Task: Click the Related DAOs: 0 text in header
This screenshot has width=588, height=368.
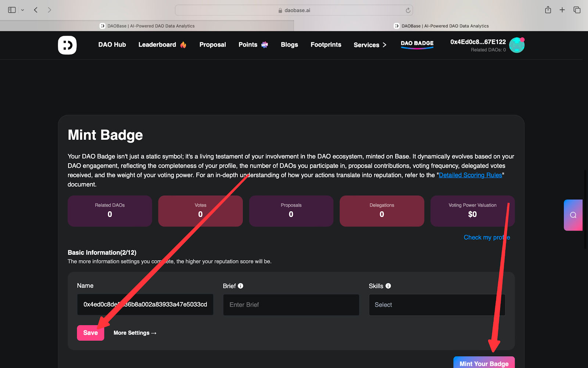Action: [x=488, y=50]
